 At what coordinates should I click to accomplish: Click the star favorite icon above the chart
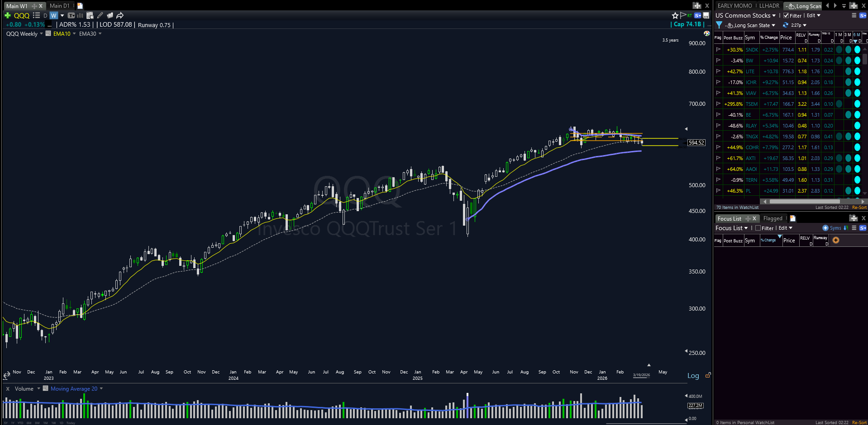click(675, 15)
